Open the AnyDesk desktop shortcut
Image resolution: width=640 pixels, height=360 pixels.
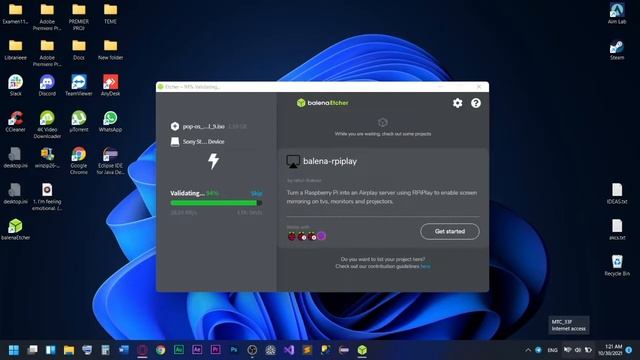[x=110, y=85]
